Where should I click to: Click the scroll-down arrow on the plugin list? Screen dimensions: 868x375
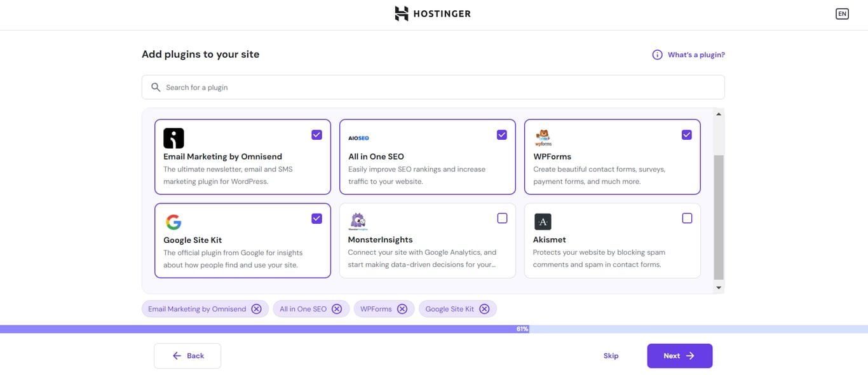[718, 287]
